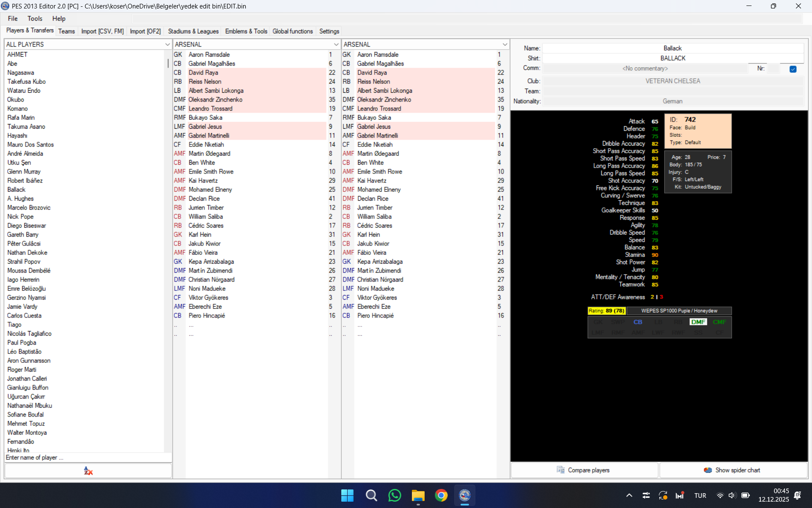Select Gareth Barry in the players list

[x=22, y=235]
